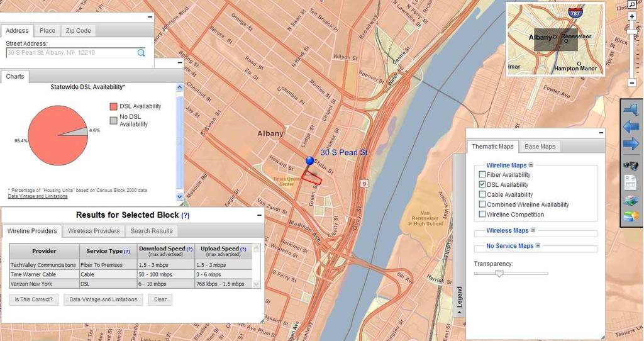
Task: Open the charts and data icon
Action: click(x=631, y=216)
